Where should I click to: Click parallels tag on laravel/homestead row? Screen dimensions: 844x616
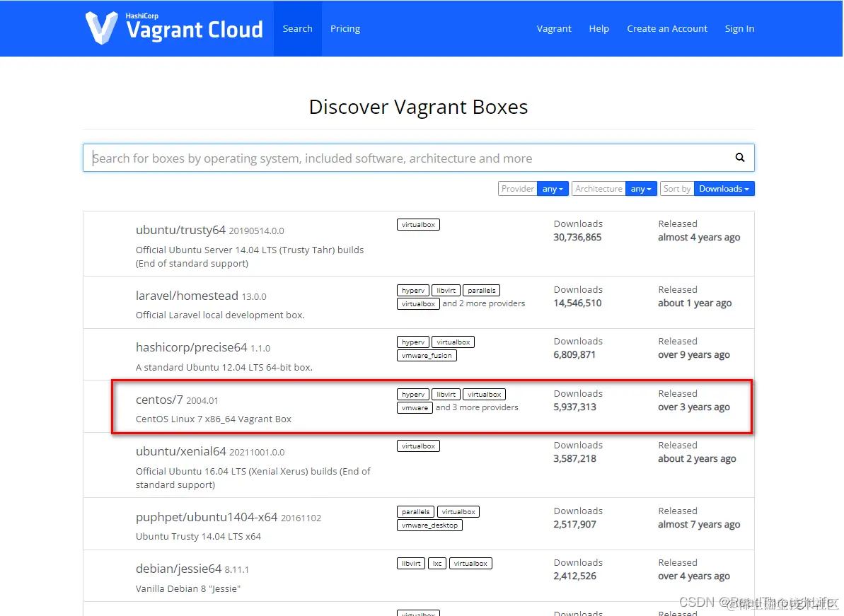(x=482, y=291)
